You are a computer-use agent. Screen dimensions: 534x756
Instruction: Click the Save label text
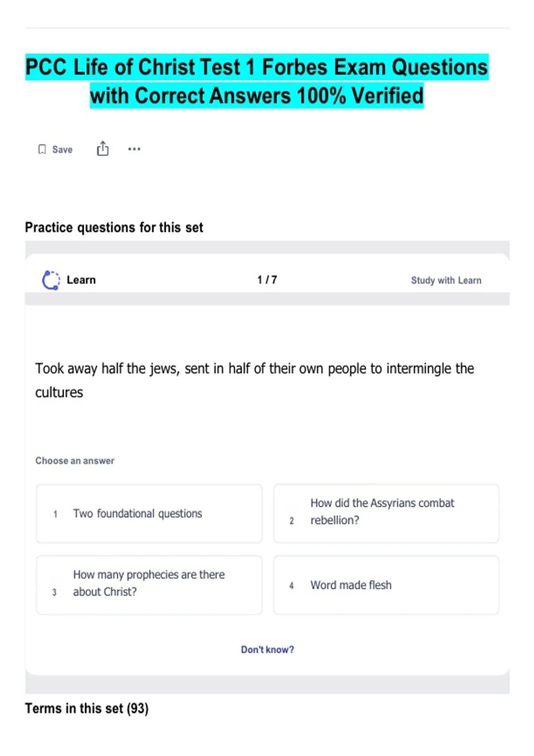pos(62,150)
